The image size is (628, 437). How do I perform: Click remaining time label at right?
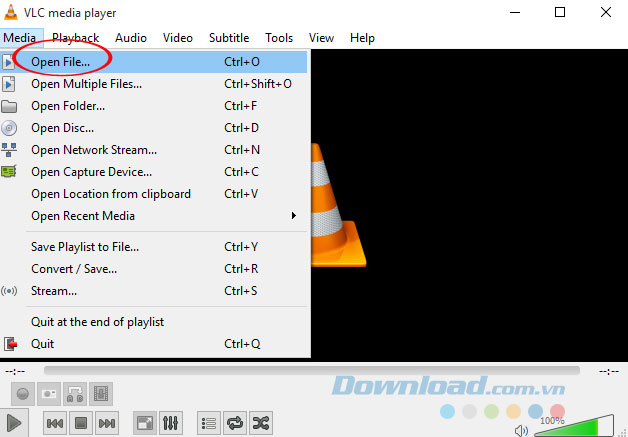[x=609, y=372]
